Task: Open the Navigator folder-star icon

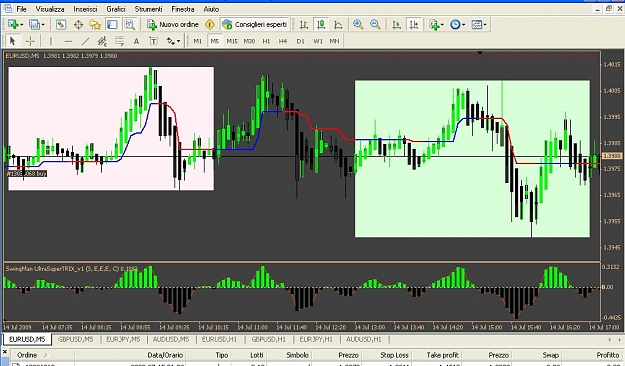Action: [95, 25]
